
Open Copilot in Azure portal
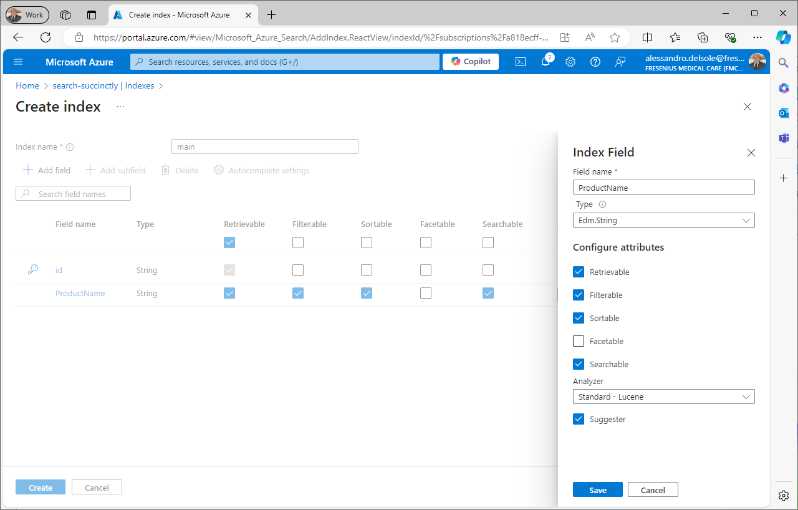[471, 62]
